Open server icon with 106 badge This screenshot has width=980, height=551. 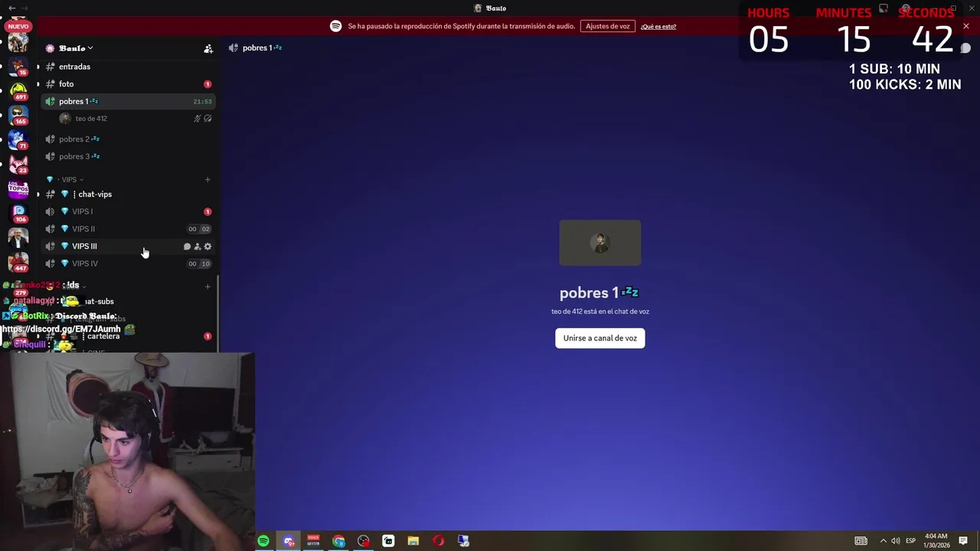(x=18, y=214)
